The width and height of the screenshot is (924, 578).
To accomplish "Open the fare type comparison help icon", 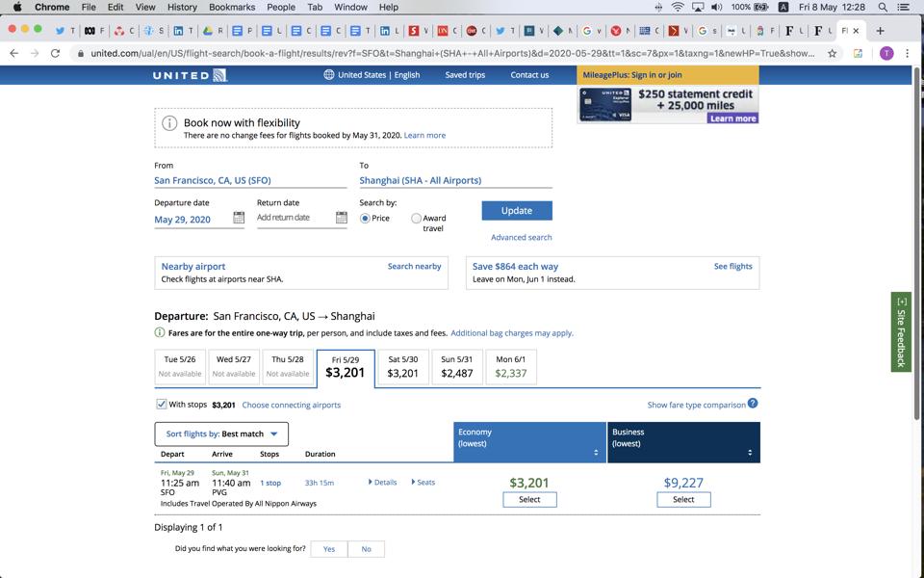I will (753, 405).
